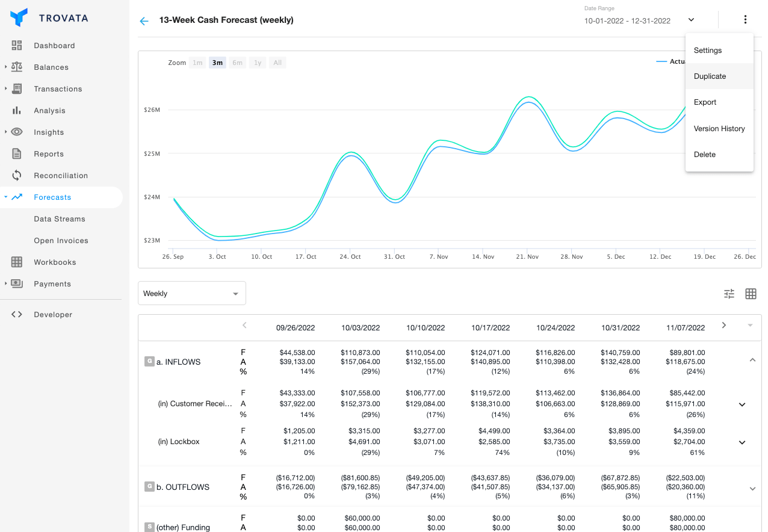The width and height of the screenshot is (768, 532).
Task: Toggle the 3m chart zoom option
Action: click(217, 62)
